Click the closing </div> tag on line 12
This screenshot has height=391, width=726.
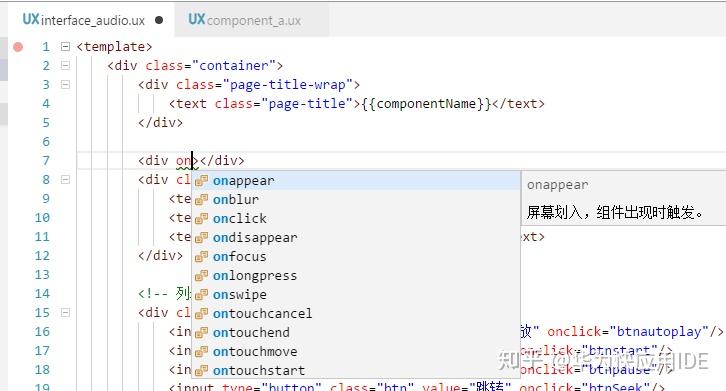(160, 255)
